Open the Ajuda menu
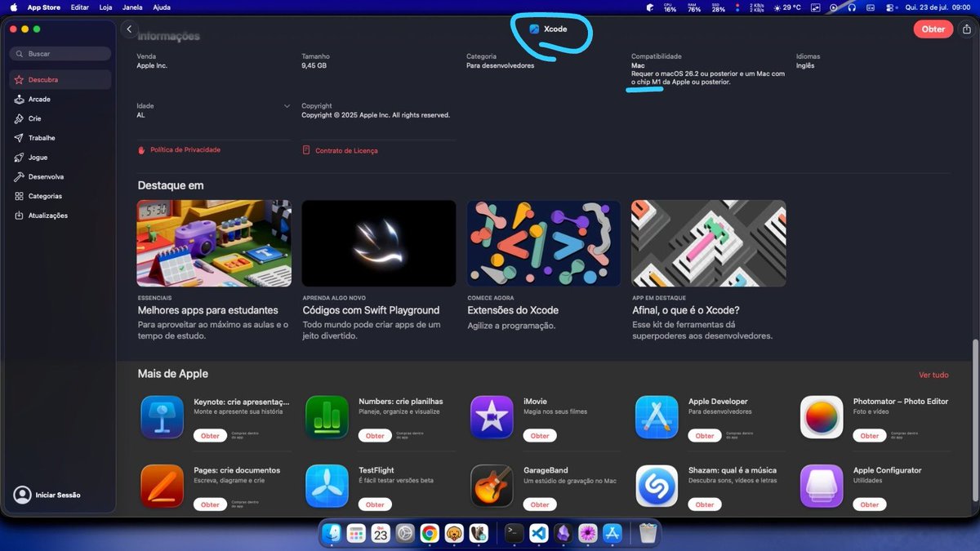This screenshot has width=980, height=551. (x=162, y=7)
